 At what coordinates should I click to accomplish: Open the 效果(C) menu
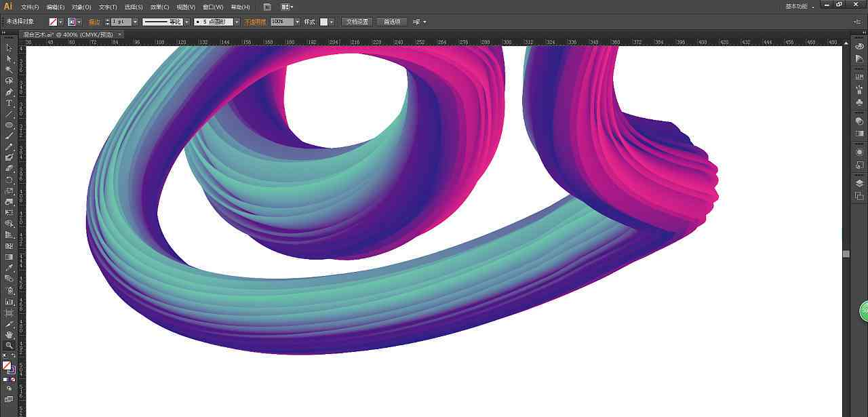coord(160,7)
